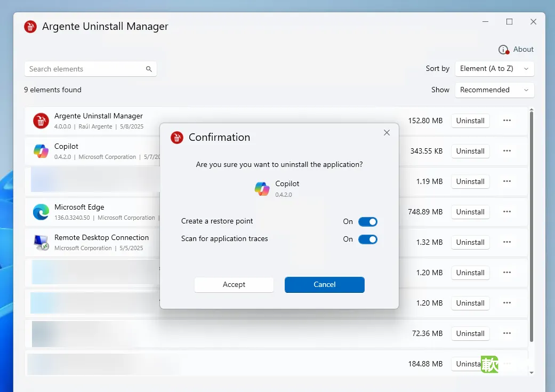This screenshot has height=392, width=555.
Task: Turn off Scan for application traces toggle
Action: [x=368, y=239]
